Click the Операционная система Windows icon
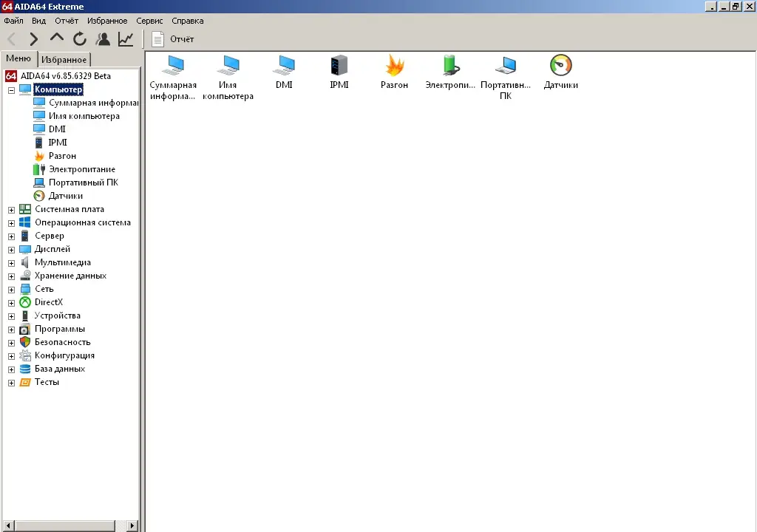Image resolution: width=757 pixels, height=532 pixels. click(x=24, y=222)
